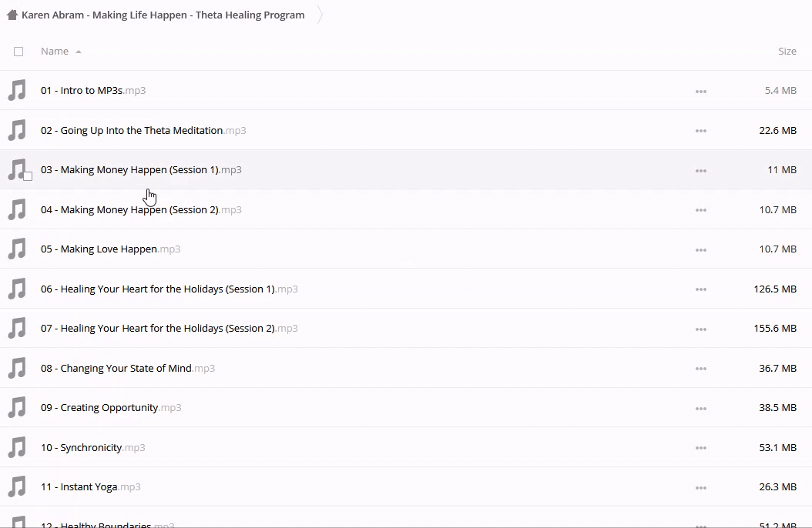The image size is (812, 528).
Task: Open the 11 - Instant Yoga file
Action: [89, 487]
